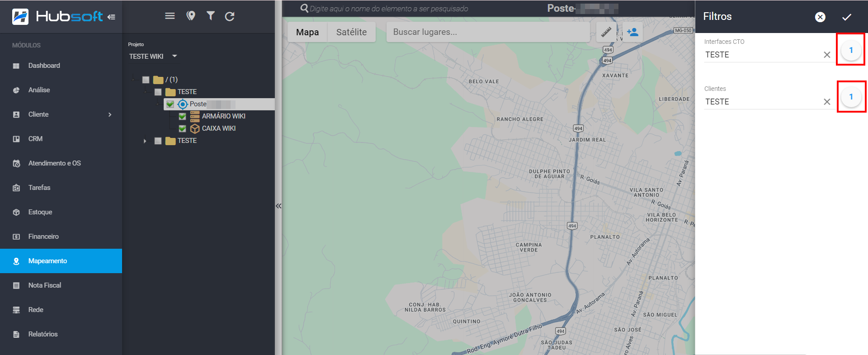868x355 pixels.
Task: Open the Cliente module
Action: (x=61, y=114)
